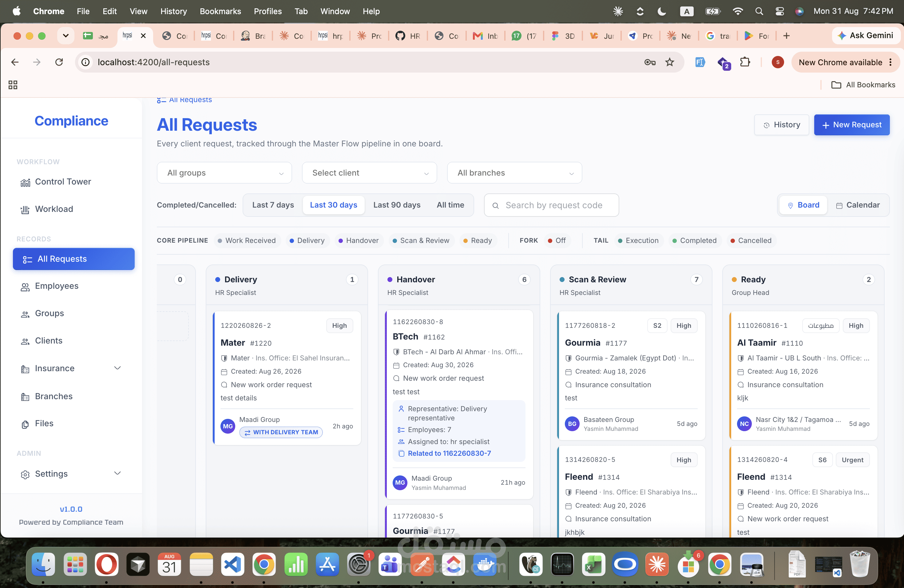Image resolution: width=904 pixels, height=588 pixels.
Task: Switch to the GitHub HR tab
Action: pyautogui.click(x=408, y=36)
